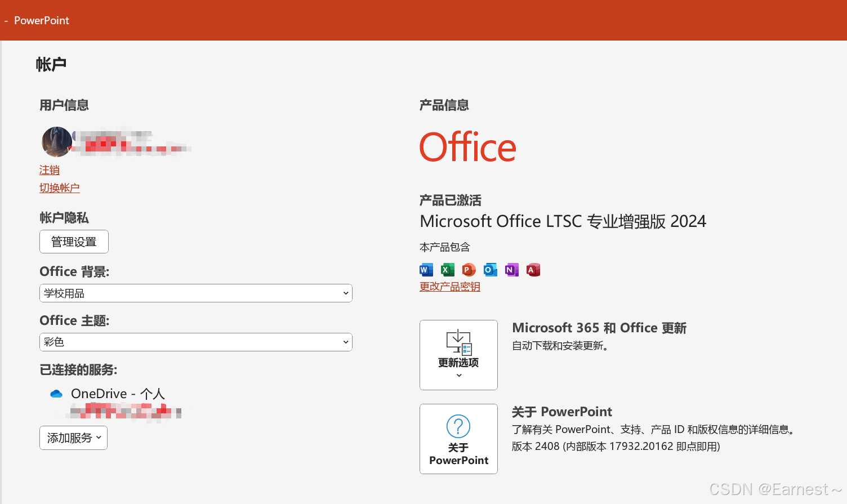
Task: Click the 产品已激活 status text
Action: [x=451, y=200]
